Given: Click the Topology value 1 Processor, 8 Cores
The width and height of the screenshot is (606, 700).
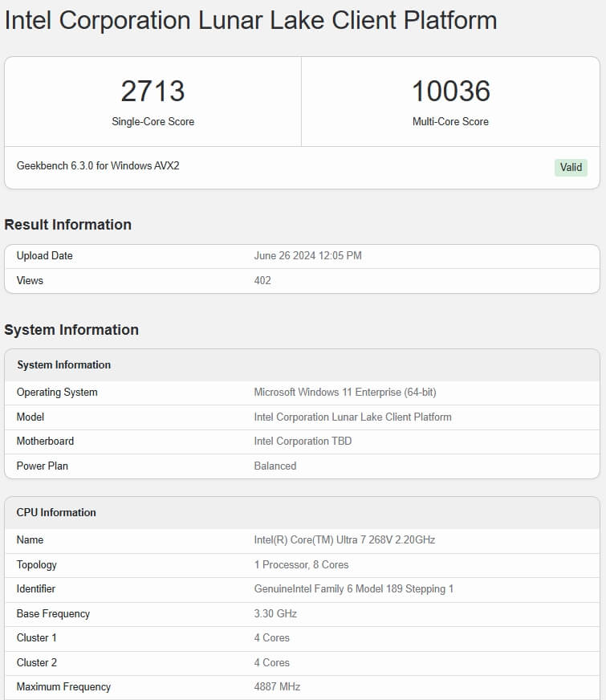Looking at the screenshot, I should pos(301,564).
